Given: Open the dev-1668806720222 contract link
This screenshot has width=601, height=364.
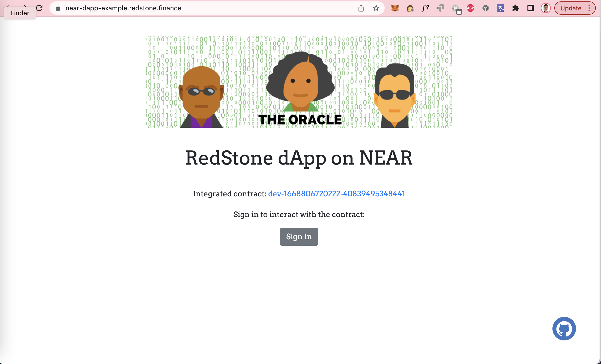Looking at the screenshot, I should (336, 194).
